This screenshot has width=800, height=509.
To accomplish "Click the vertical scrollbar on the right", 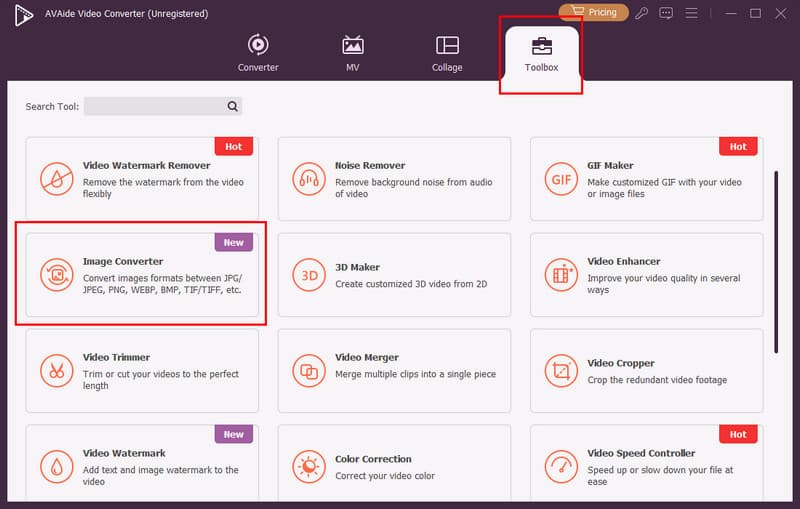I will (x=777, y=262).
